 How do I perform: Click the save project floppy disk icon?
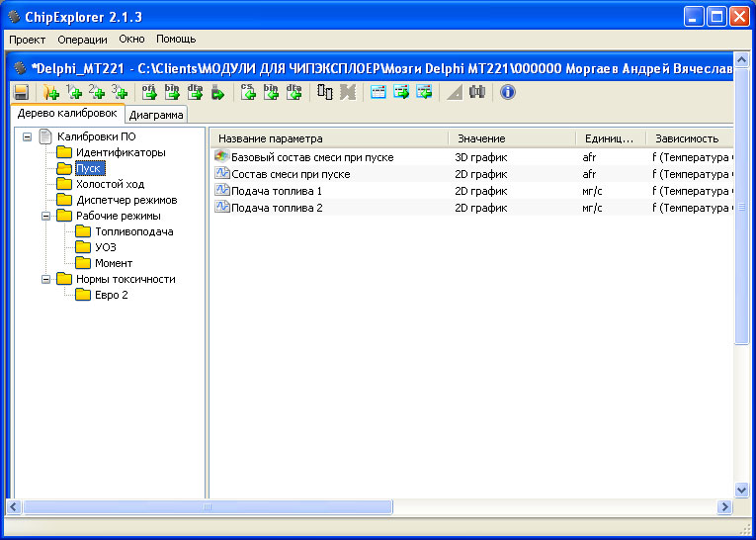(21, 92)
